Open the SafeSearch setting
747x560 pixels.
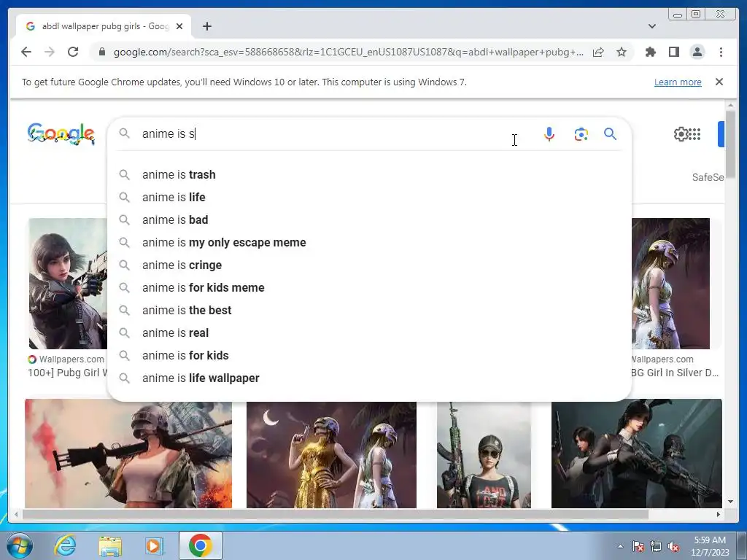[708, 177]
